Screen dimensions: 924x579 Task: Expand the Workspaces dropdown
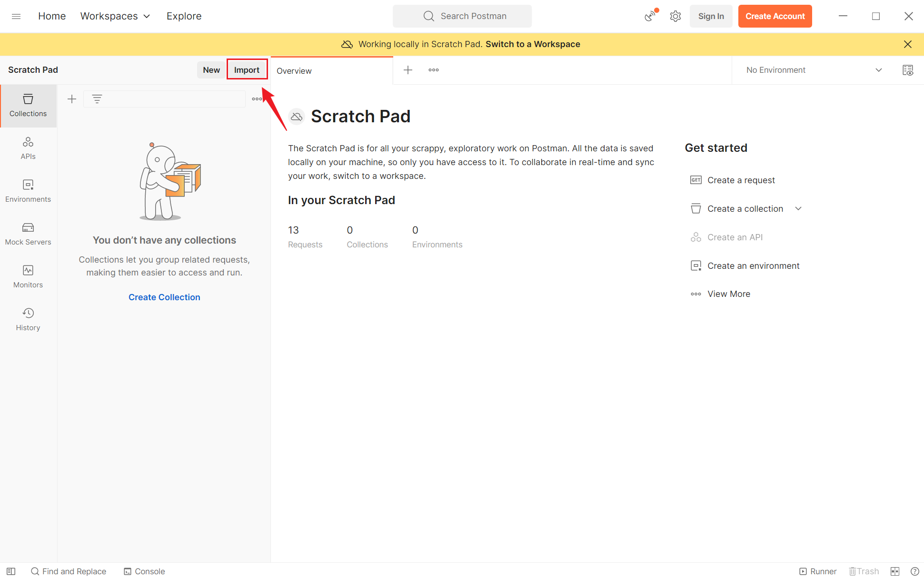coord(115,16)
